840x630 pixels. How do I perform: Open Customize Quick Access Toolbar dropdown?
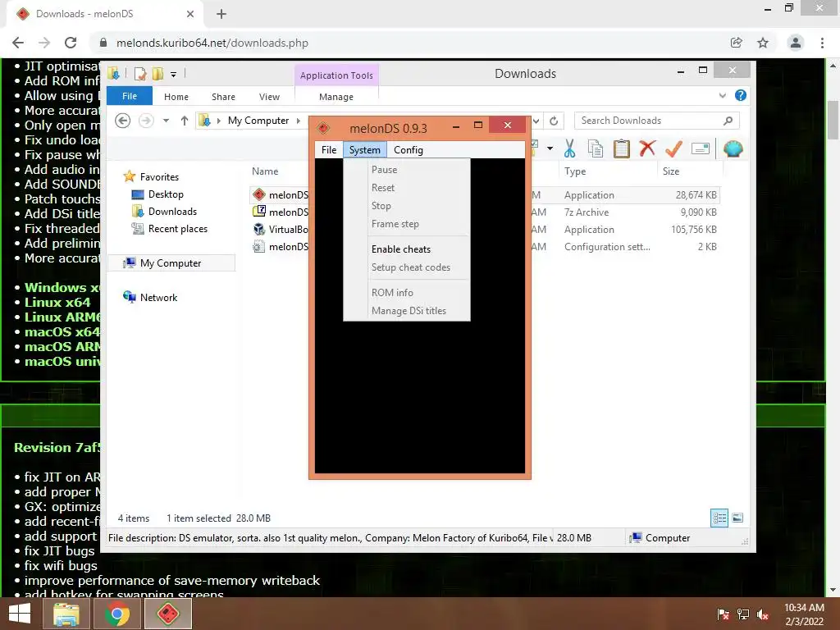[174, 75]
